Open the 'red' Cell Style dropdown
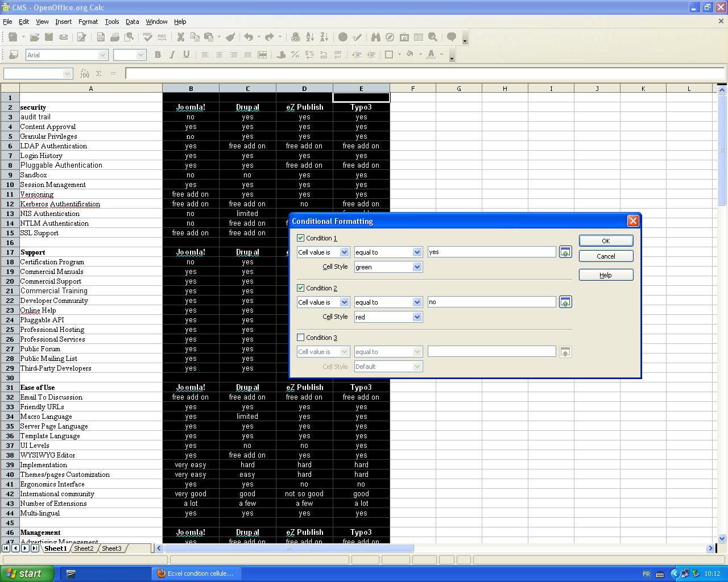This screenshot has width=728, height=582. (417, 317)
